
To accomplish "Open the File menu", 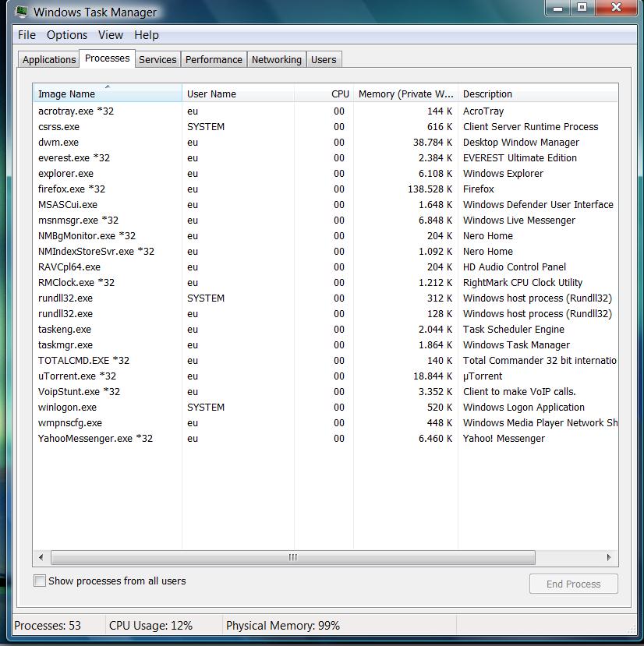I will tap(27, 35).
